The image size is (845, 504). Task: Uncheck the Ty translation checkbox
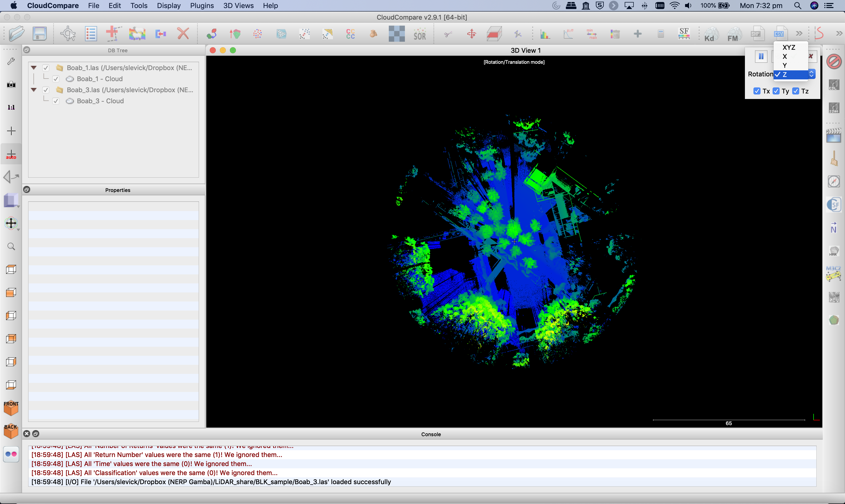776,91
